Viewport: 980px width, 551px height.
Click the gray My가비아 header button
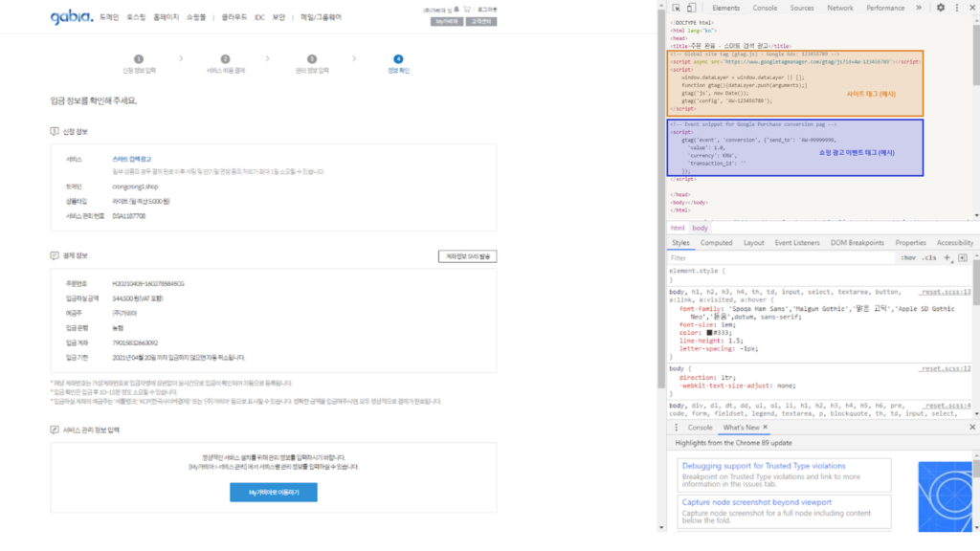pos(447,21)
